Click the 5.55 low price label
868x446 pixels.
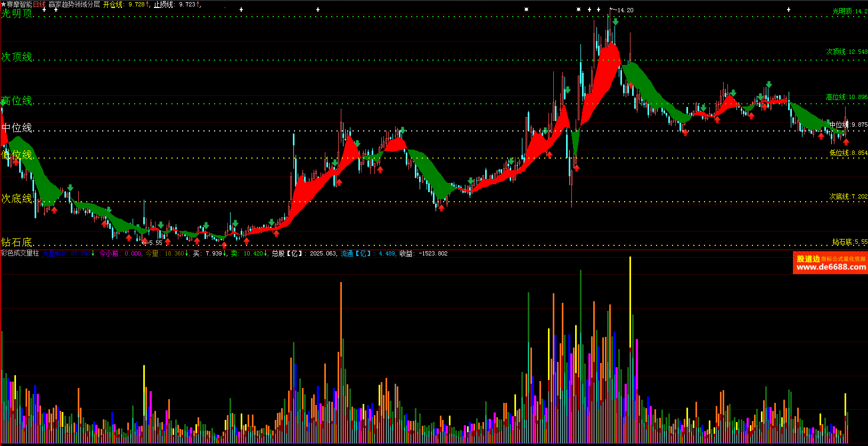(x=155, y=243)
